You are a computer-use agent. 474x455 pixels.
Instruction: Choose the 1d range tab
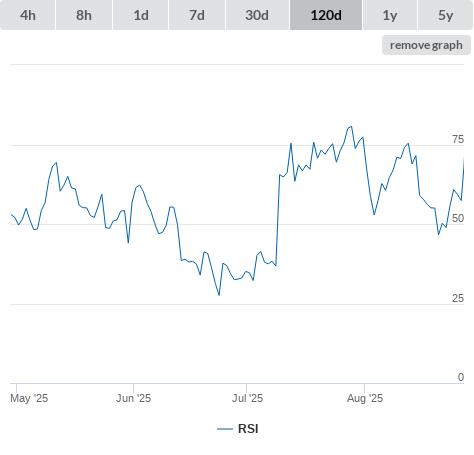pyautogui.click(x=141, y=15)
